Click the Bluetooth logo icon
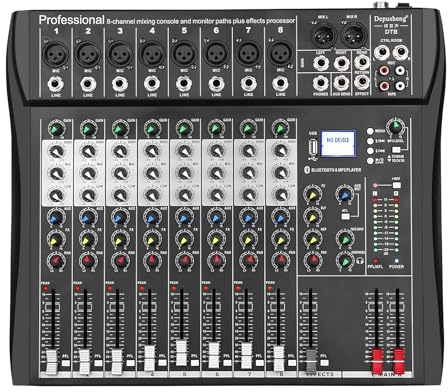 [x=307, y=170]
